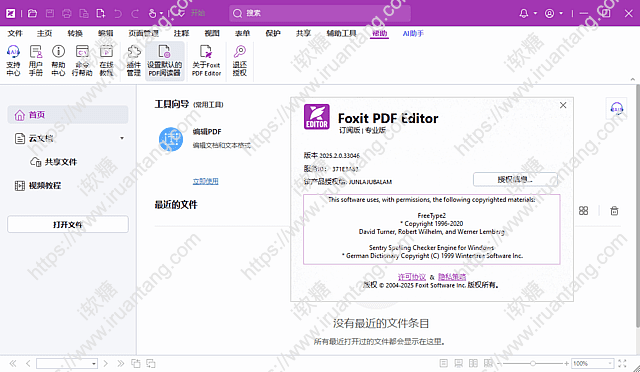
Task: Click the AI assistant headset icon at right
Action: pyautogui.click(x=616, y=109)
